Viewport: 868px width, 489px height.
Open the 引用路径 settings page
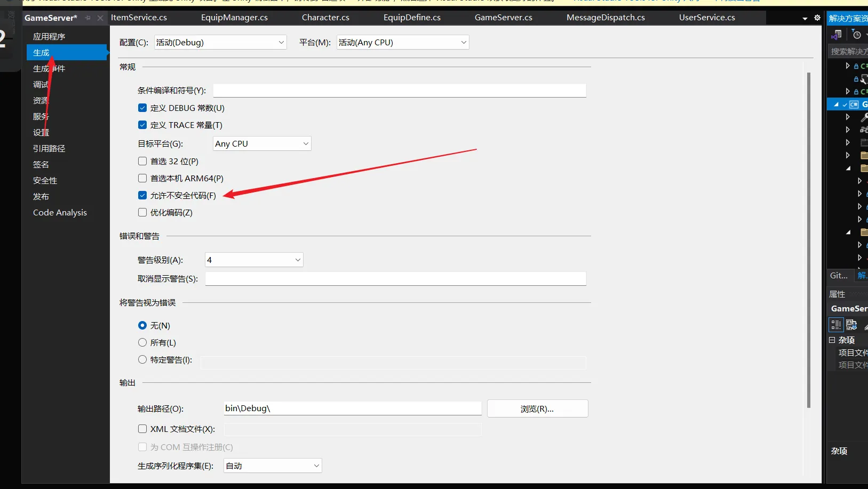(67, 148)
